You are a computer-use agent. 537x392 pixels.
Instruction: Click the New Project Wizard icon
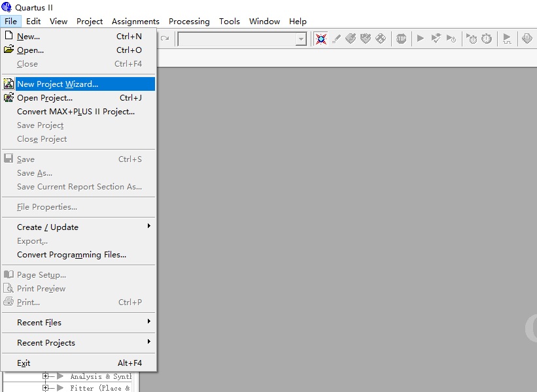9,84
